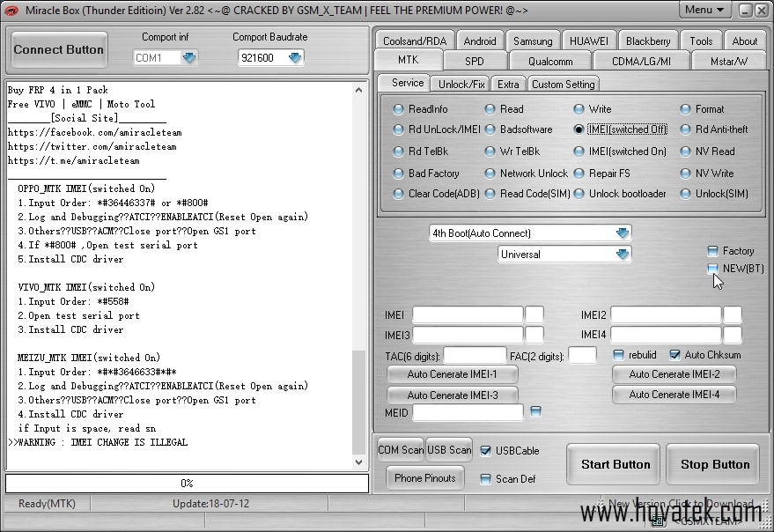Select the CDMA/LG/MI tab
The image size is (774, 532).
point(641,62)
